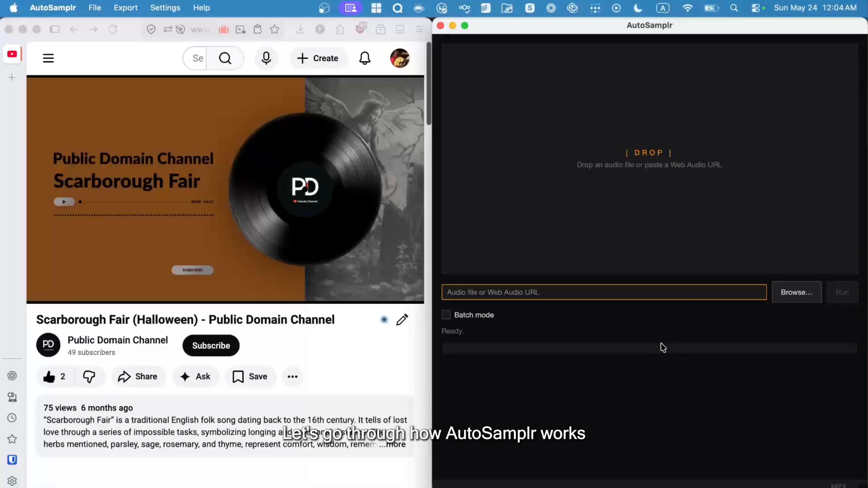The height and width of the screenshot is (488, 868).
Task: Click the Scarborough Fair video player
Action: pos(225,189)
